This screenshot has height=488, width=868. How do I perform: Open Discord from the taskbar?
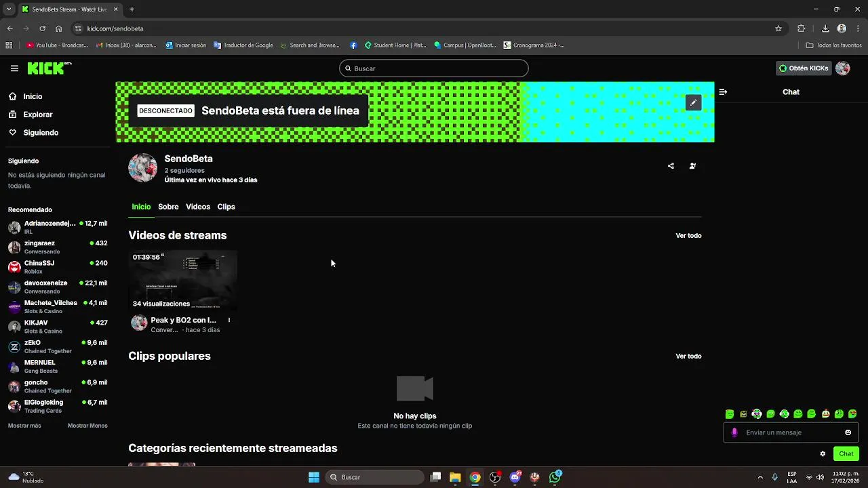point(515,477)
